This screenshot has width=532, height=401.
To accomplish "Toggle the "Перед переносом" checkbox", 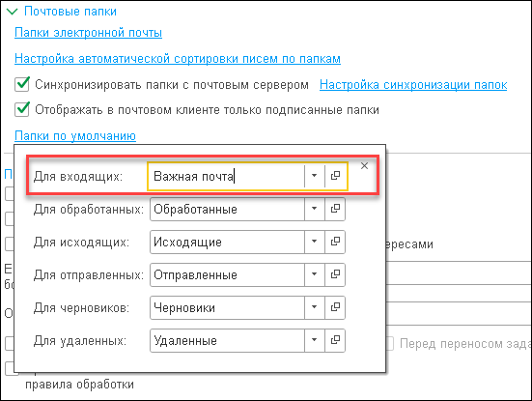I will tap(390, 344).
